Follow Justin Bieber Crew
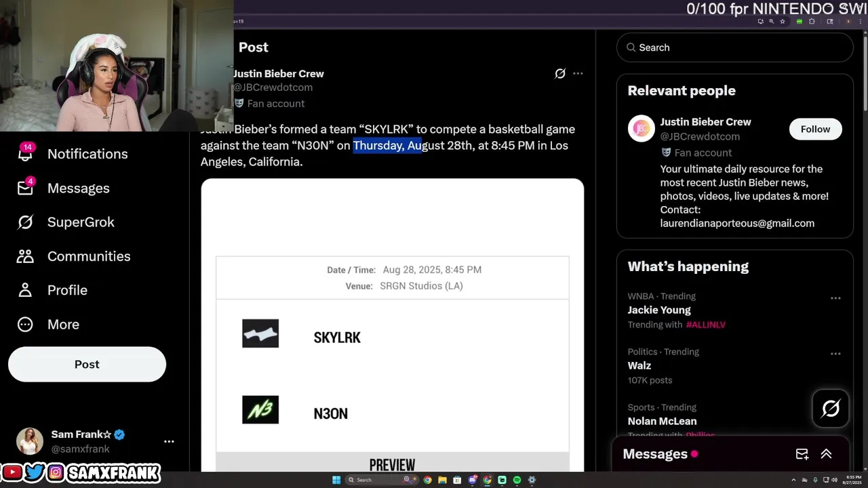This screenshot has height=488, width=868. tap(815, 129)
